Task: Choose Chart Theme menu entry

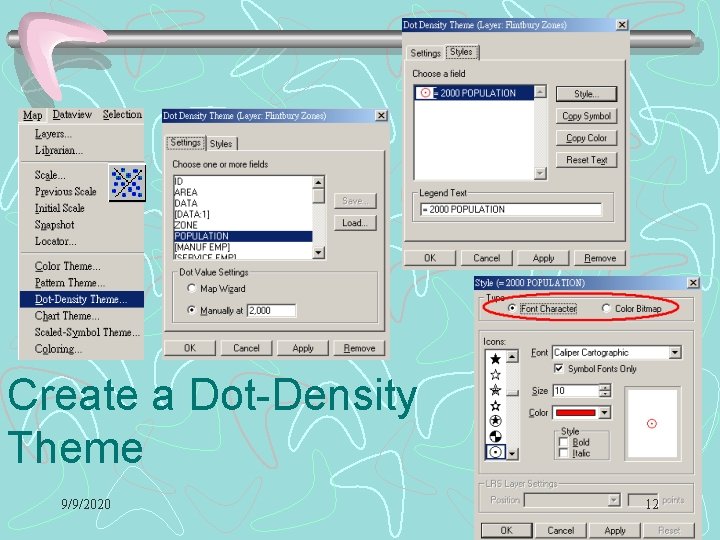Action: coord(67,316)
